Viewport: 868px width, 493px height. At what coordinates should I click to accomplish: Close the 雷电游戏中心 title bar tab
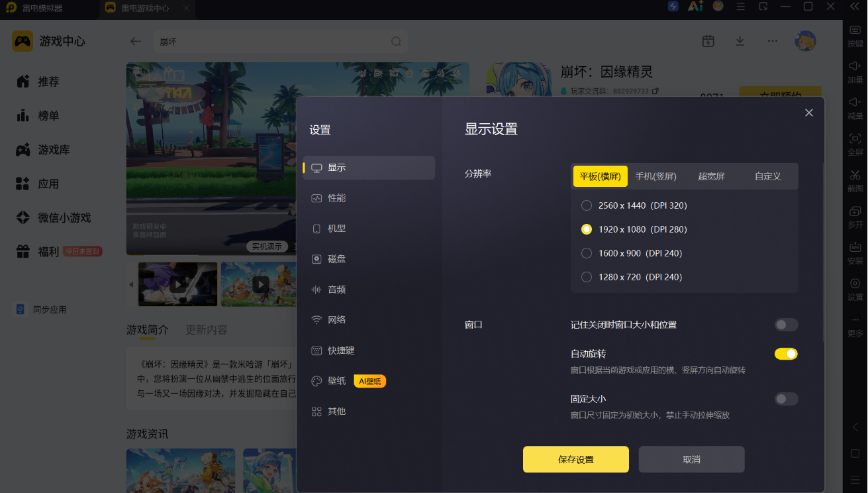[x=186, y=9]
